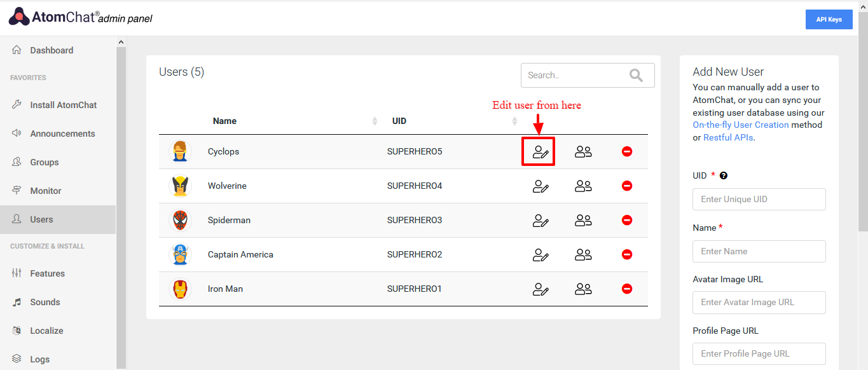Click the red remove icon for Iron Man
This screenshot has width=868, height=370.
coord(627,289)
